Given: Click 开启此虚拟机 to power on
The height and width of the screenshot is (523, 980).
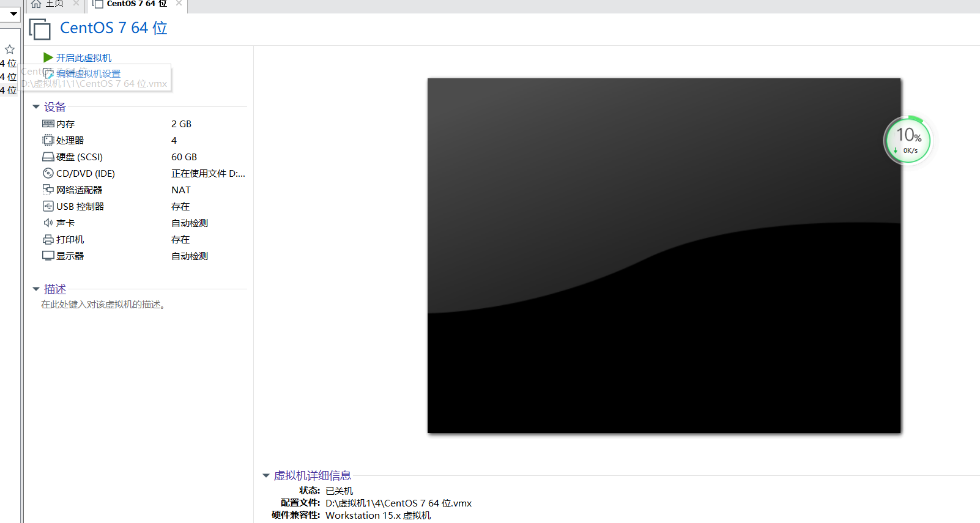Looking at the screenshot, I should point(84,58).
